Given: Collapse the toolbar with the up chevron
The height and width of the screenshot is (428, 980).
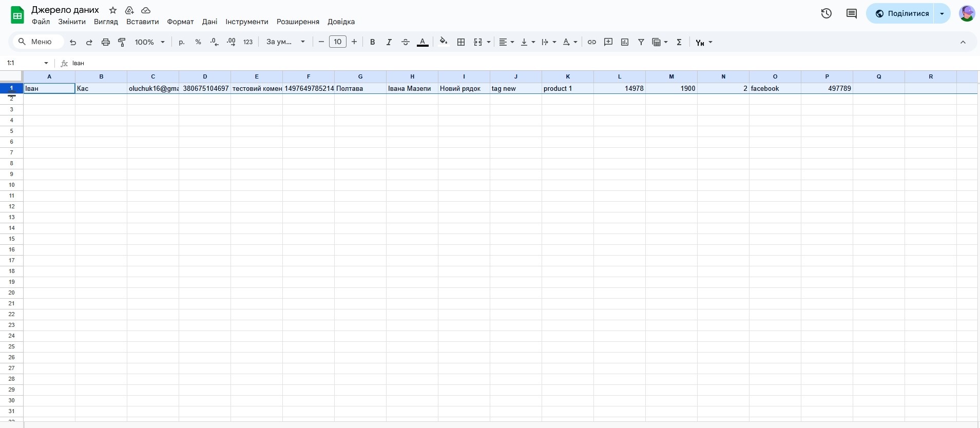Looking at the screenshot, I should point(963,42).
